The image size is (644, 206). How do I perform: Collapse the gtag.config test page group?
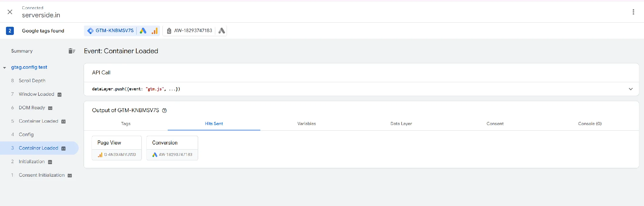coord(4,67)
